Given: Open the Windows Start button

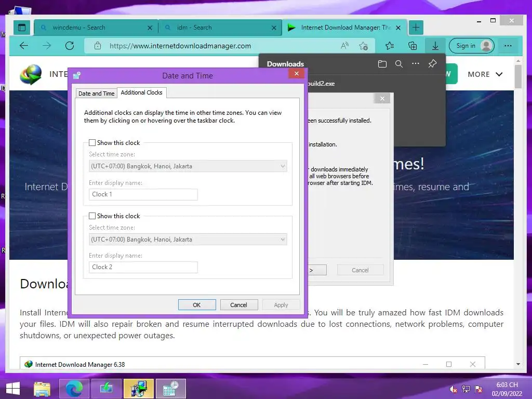Looking at the screenshot, I should [13, 389].
